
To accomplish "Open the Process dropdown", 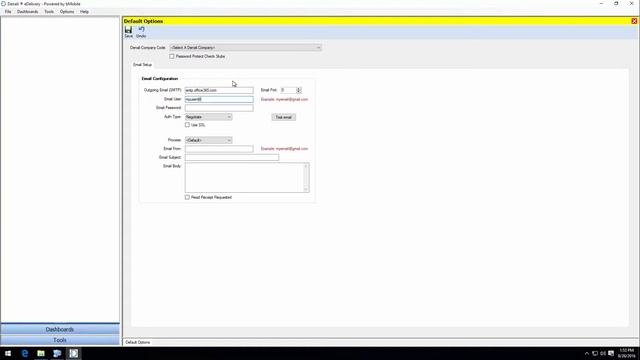I will [x=209, y=140].
